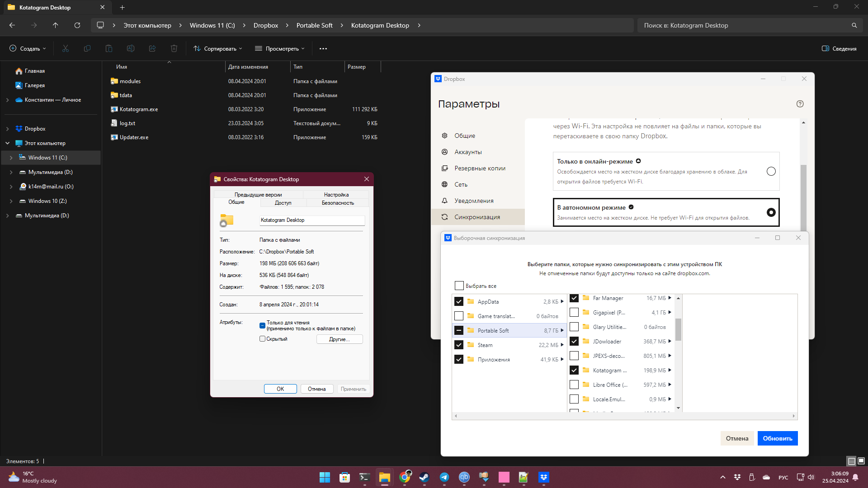Image resolution: width=868 pixels, height=488 pixels.
Task: Switch to large icons view in status bar
Action: click(x=861, y=461)
